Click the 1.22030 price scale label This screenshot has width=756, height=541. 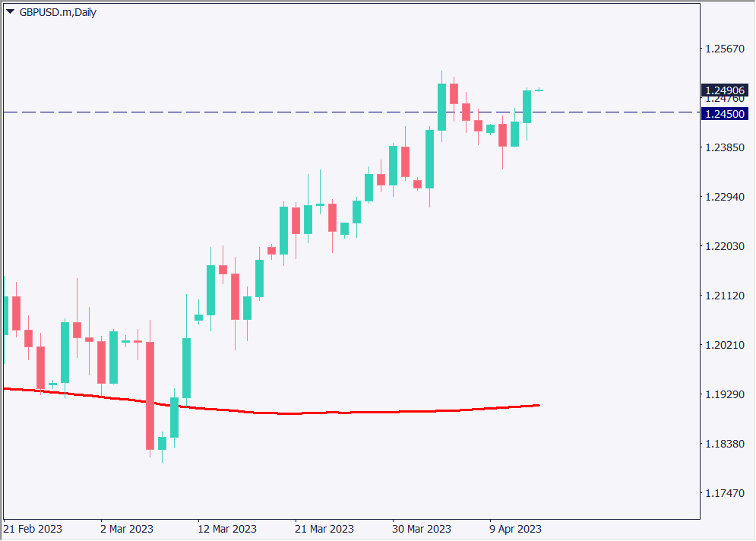[725, 246]
